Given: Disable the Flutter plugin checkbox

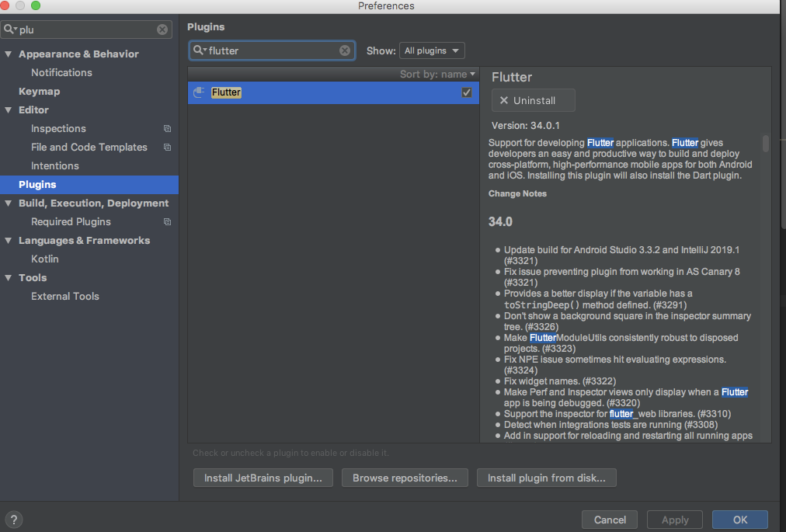Looking at the screenshot, I should [466, 92].
